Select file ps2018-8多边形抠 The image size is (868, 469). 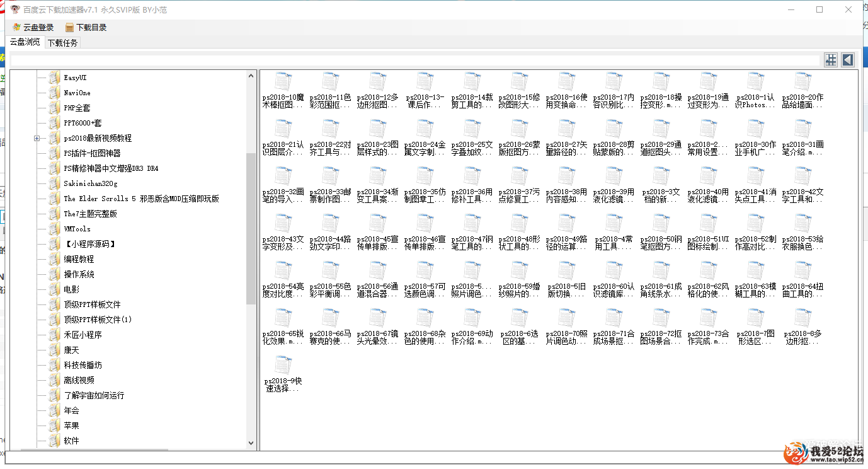click(x=803, y=327)
